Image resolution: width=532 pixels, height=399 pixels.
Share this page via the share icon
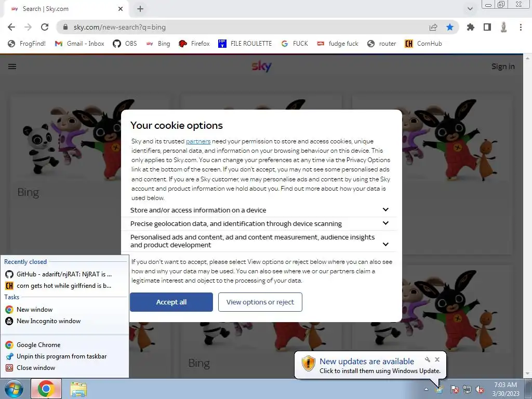point(433,27)
